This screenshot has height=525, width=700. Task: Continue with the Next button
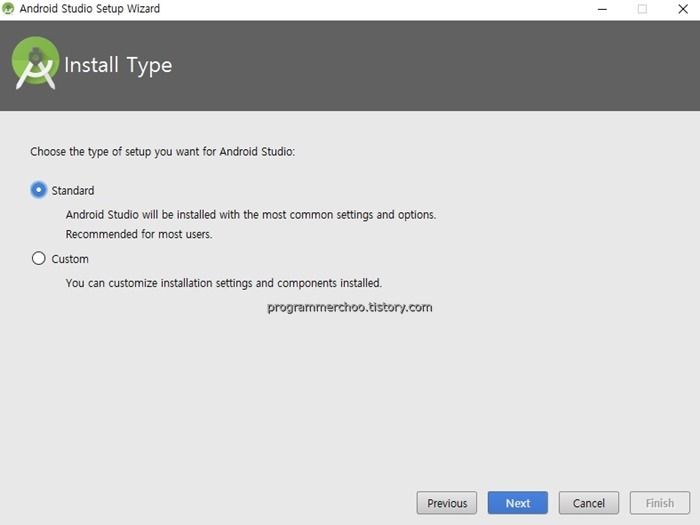(x=518, y=503)
